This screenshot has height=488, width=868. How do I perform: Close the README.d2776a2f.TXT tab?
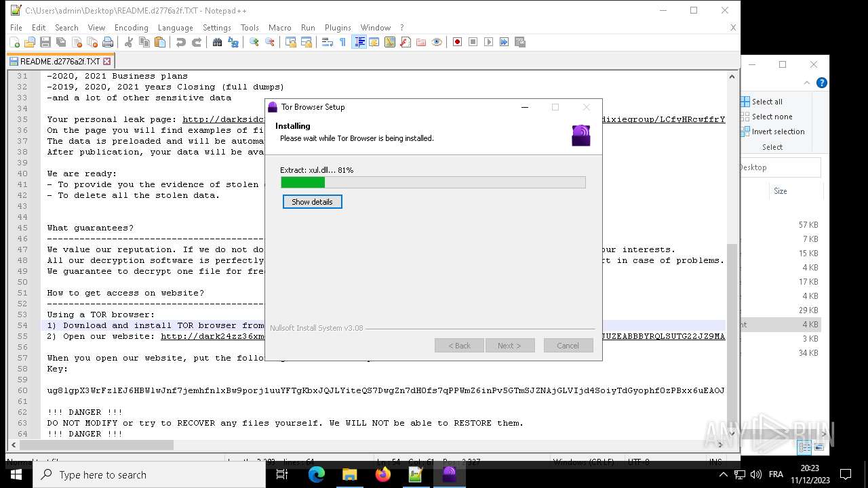click(x=106, y=61)
